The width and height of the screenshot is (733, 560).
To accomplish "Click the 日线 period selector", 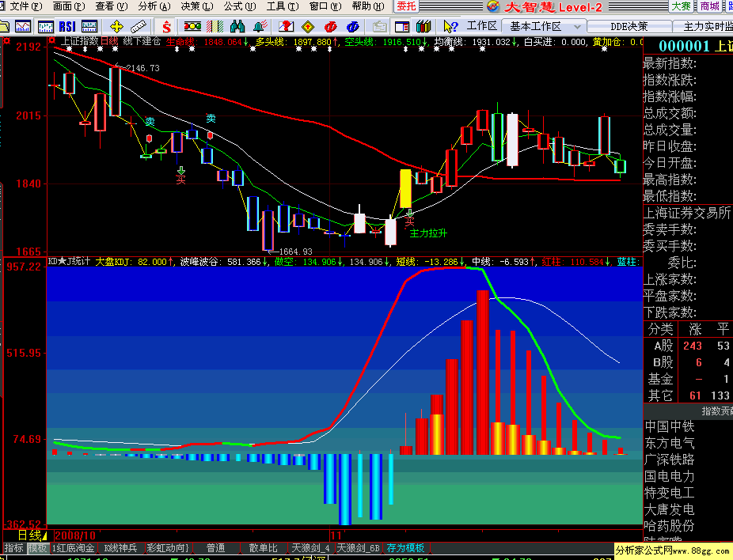I will [x=32, y=535].
